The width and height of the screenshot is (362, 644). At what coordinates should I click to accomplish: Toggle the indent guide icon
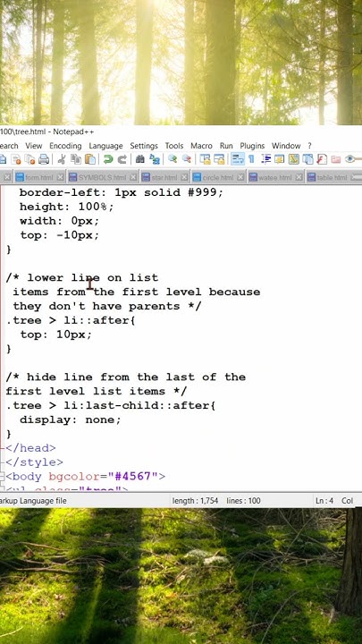pos(265,159)
